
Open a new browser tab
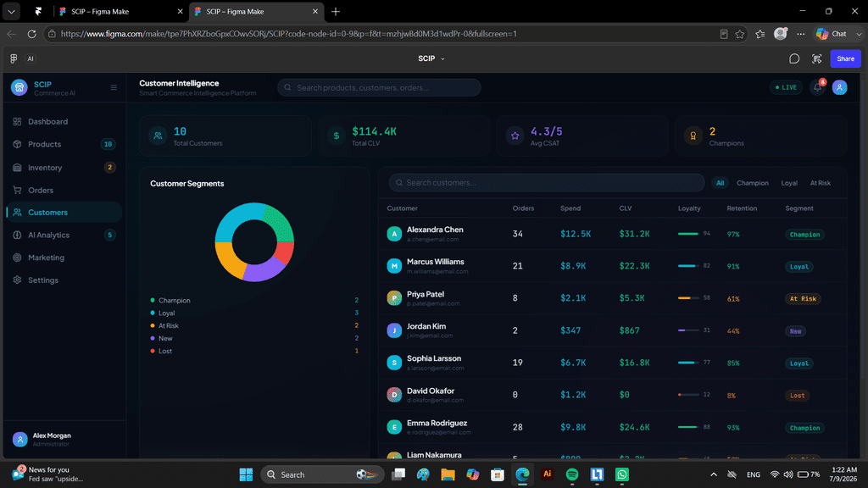[336, 11]
